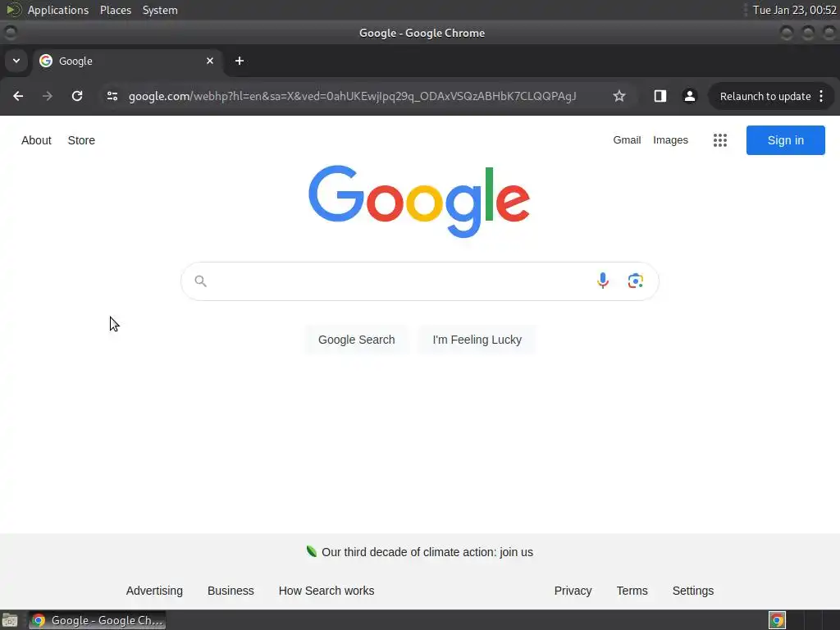
Task: Click the address bar URL
Action: 352,96
